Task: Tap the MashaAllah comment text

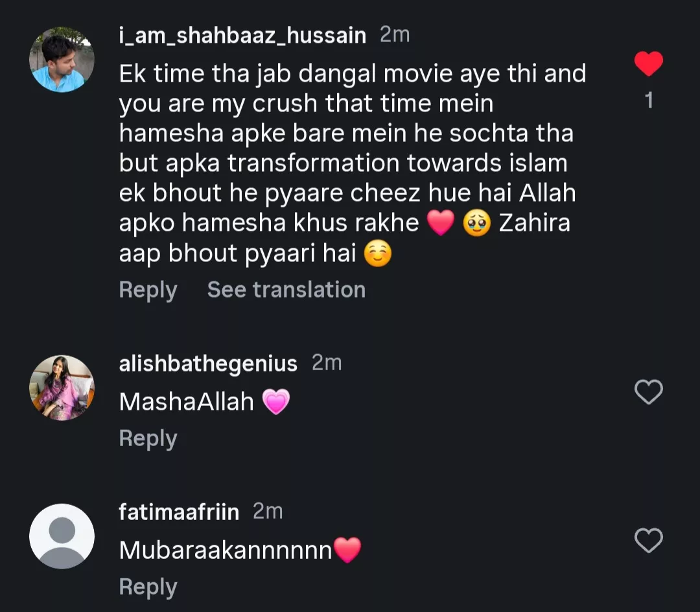Action: point(187,402)
